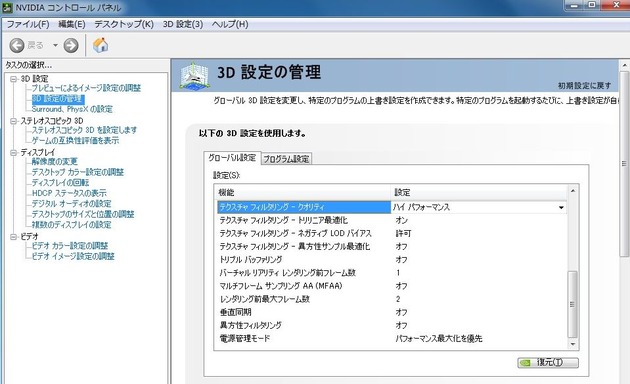Switch to the グローバル設定 tab

(232, 158)
